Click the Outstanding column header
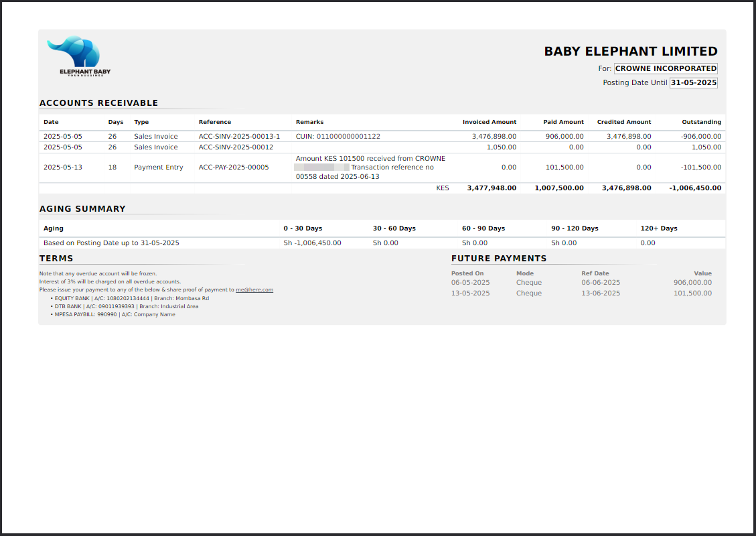Screen dimensions: 756x536 (702, 122)
